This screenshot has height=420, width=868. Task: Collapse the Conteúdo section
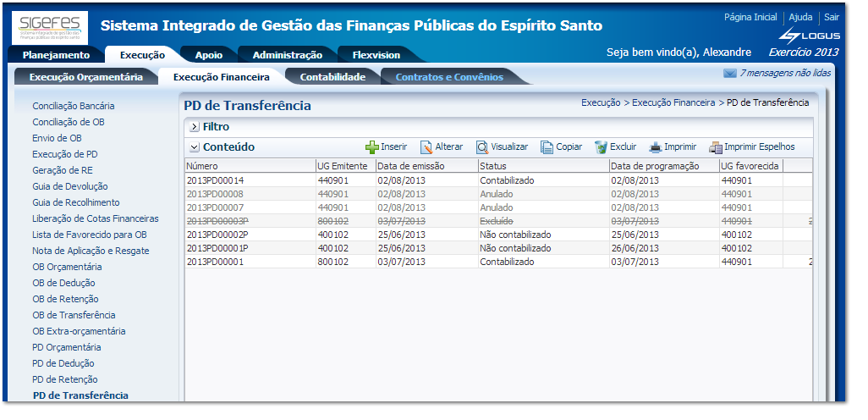tap(194, 147)
